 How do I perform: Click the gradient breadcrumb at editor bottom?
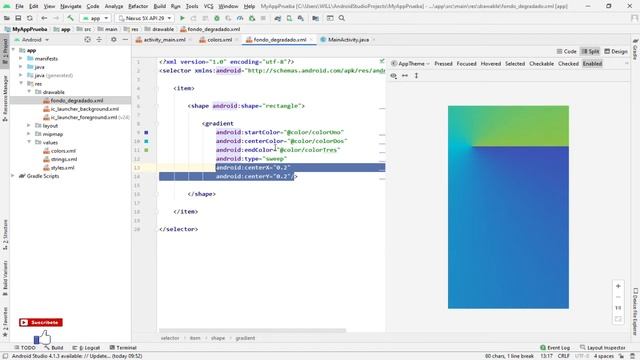245,338
